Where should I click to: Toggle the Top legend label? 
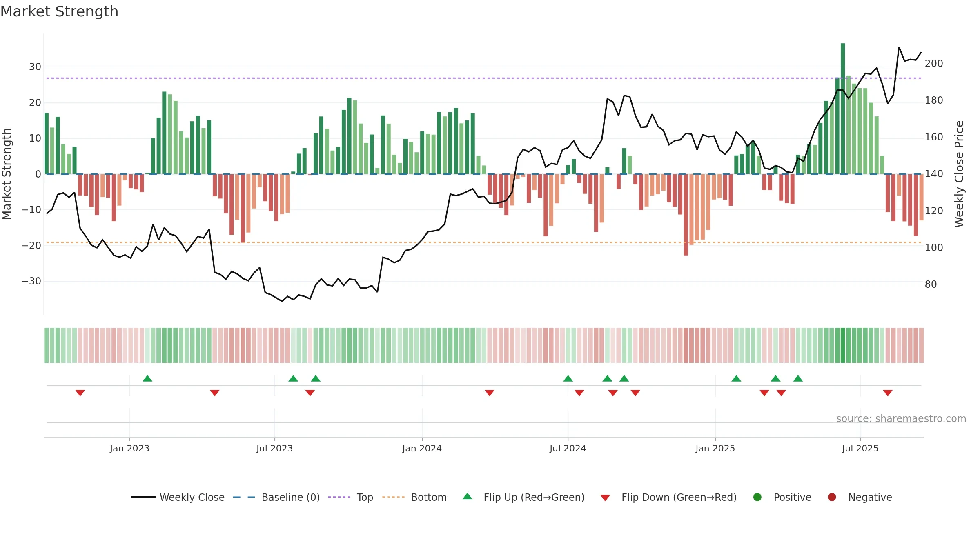pyautogui.click(x=365, y=498)
